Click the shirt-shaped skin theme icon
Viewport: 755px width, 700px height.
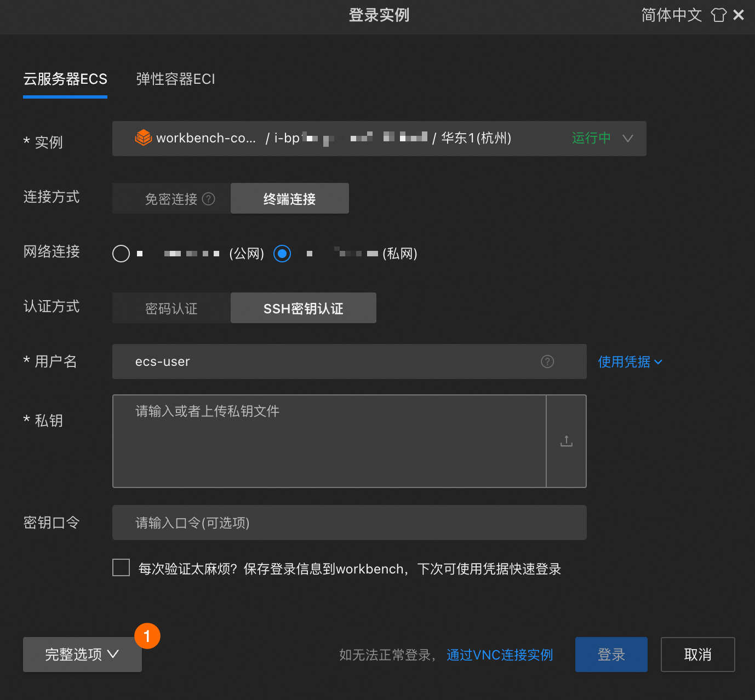tap(718, 15)
